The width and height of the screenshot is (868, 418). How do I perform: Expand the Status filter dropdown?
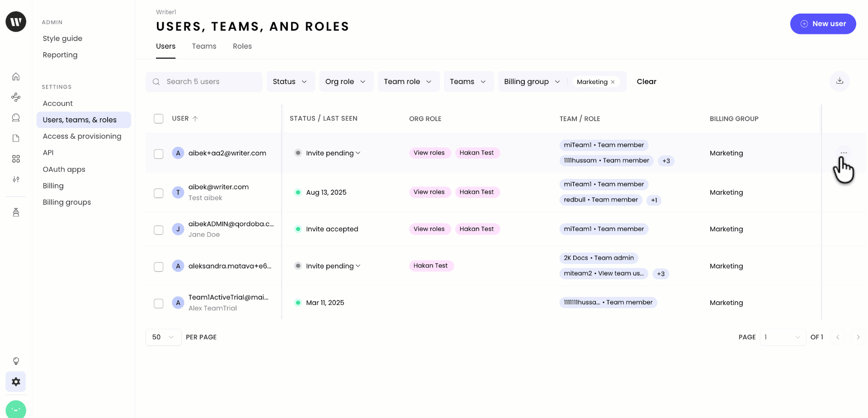coord(290,82)
